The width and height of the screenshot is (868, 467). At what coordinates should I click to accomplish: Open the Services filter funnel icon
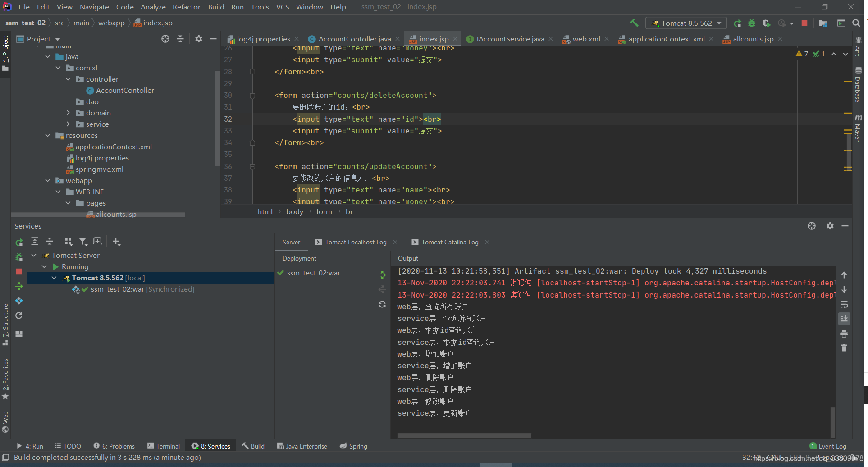[83, 242]
